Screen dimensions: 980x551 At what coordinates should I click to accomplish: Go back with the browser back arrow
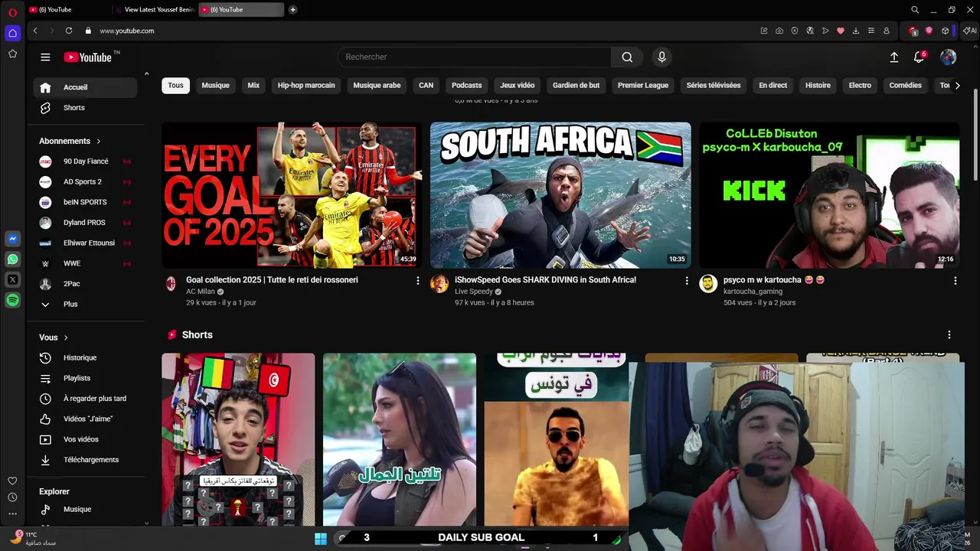coord(35,31)
